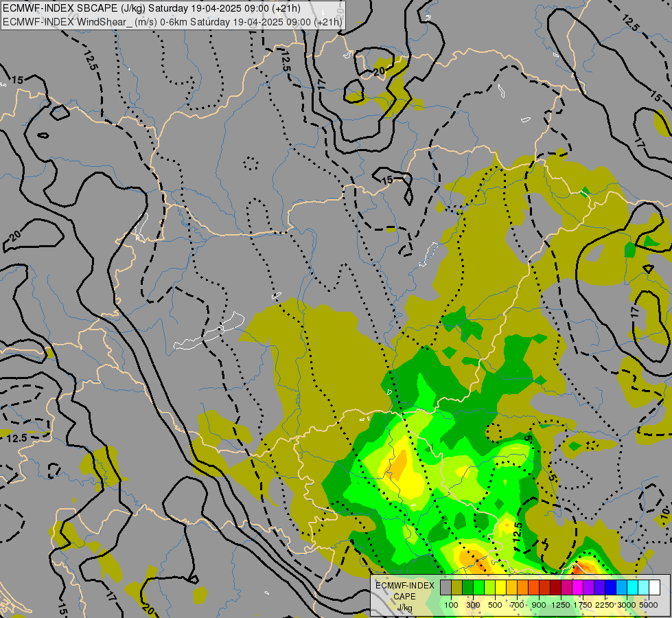Click the white swatch ending the legend
Screen dimensions: 672x618
pos(654,587)
